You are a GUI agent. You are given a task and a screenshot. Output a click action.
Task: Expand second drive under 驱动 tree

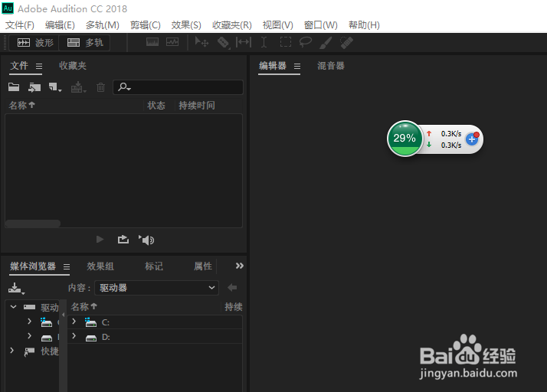point(29,336)
